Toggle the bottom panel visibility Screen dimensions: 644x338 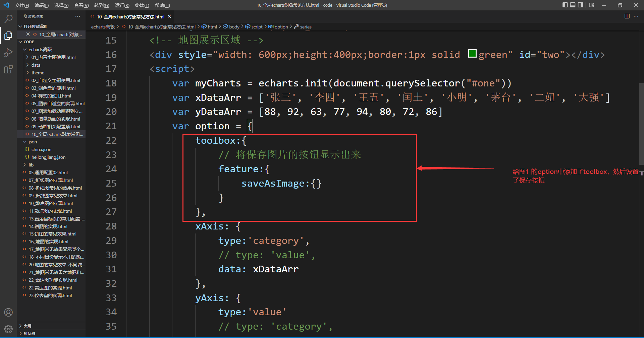[x=573, y=5]
